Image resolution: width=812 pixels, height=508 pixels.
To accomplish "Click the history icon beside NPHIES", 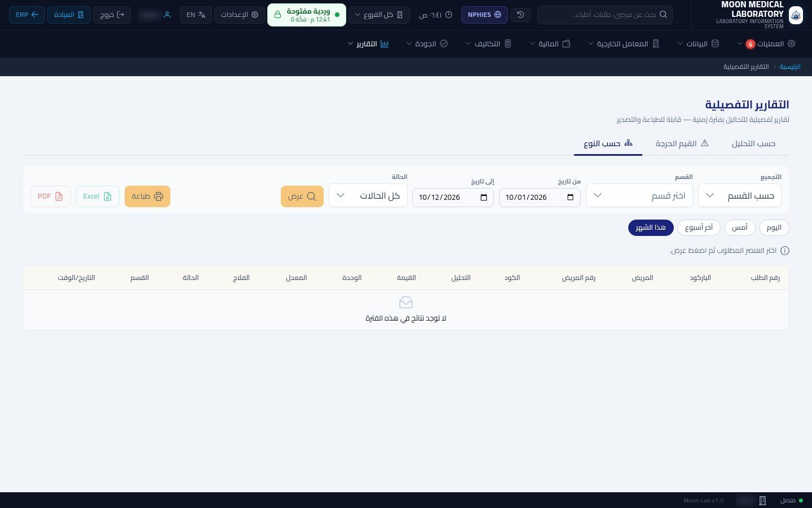I will pyautogui.click(x=520, y=15).
